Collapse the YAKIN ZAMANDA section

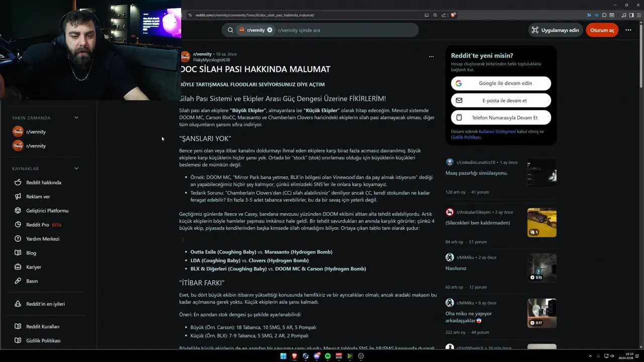(76, 118)
